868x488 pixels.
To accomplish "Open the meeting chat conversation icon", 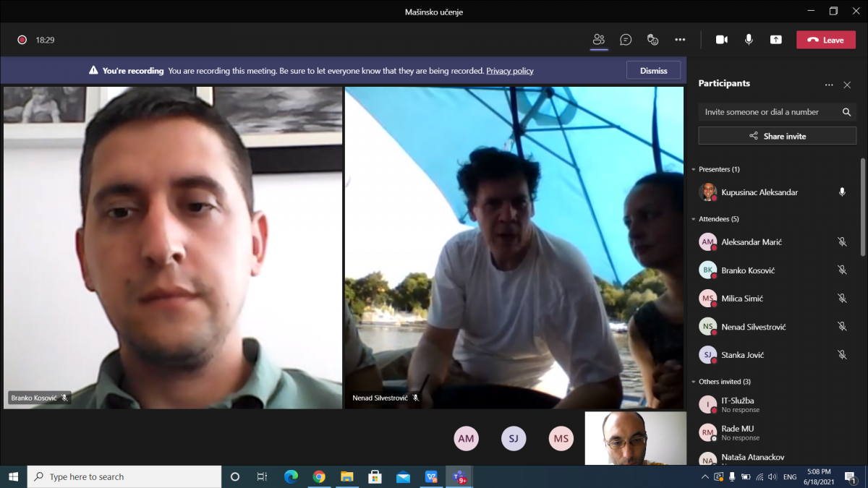I will 626,40.
